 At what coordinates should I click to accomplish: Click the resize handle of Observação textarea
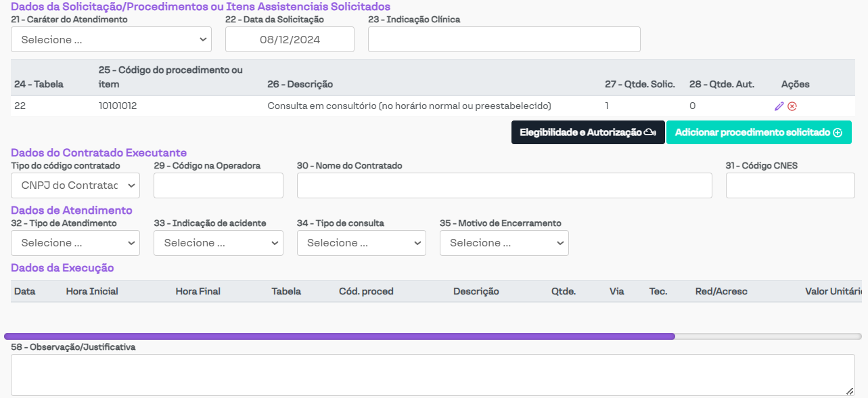(850, 391)
